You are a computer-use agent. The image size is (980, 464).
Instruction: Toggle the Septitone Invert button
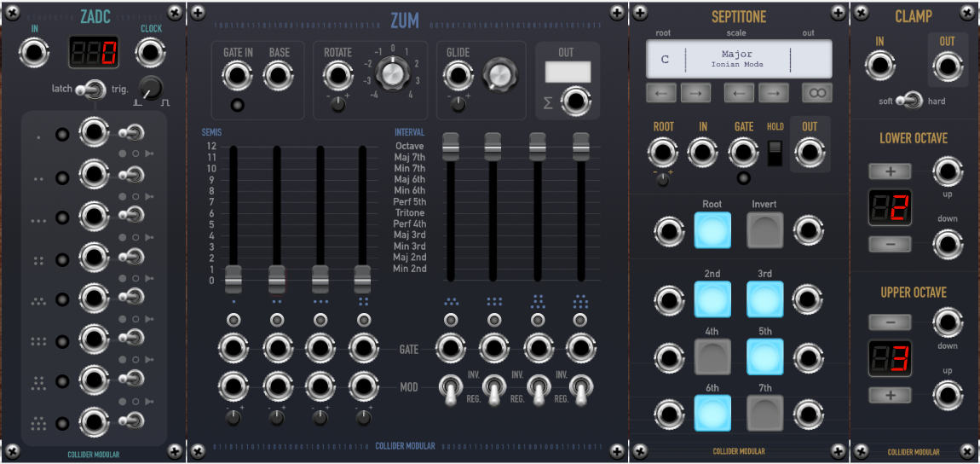[765, 230]
